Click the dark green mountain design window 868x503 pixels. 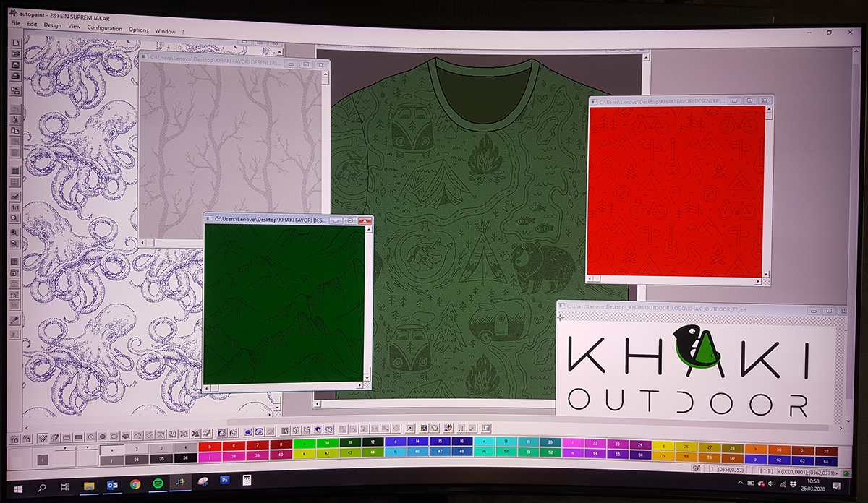point(288,303)
